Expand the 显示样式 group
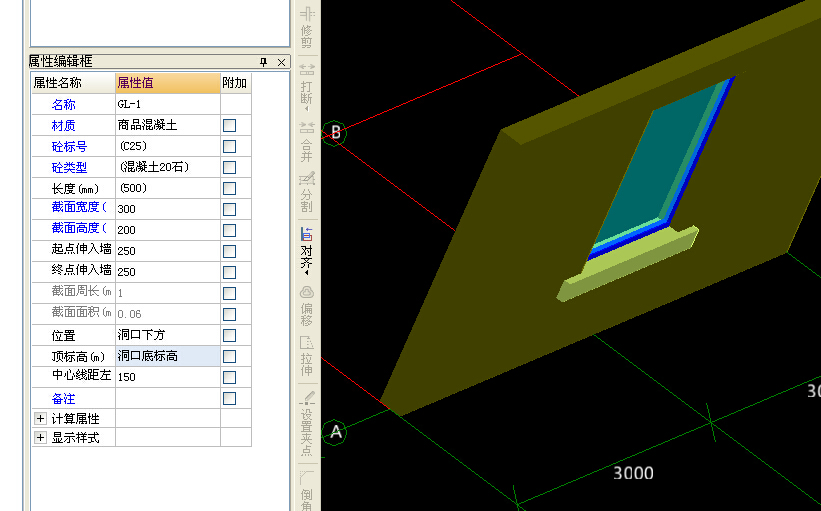Screen dimensions: 821x511 (40, 437)
